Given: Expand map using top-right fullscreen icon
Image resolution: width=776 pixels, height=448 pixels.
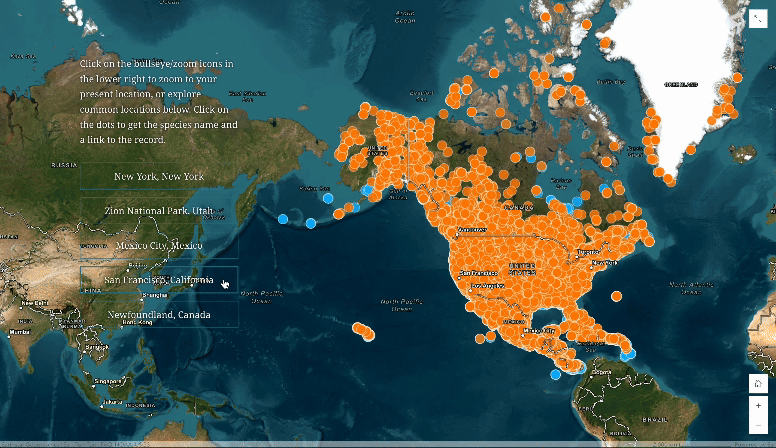Looking at the screenshot, I should tap(758, 19).
